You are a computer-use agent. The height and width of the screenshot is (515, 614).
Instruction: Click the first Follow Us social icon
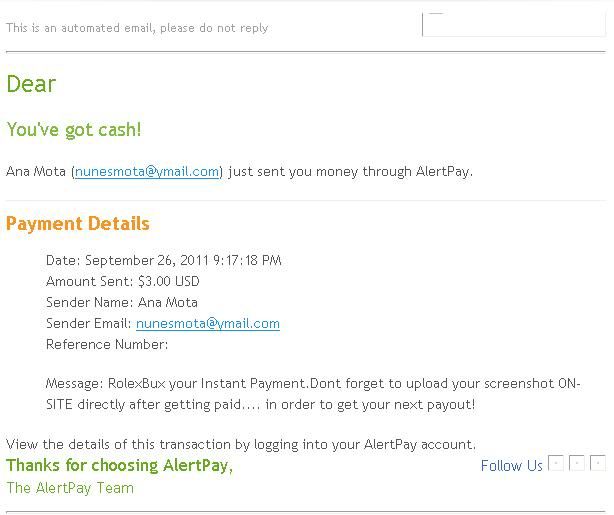point(556,463)
